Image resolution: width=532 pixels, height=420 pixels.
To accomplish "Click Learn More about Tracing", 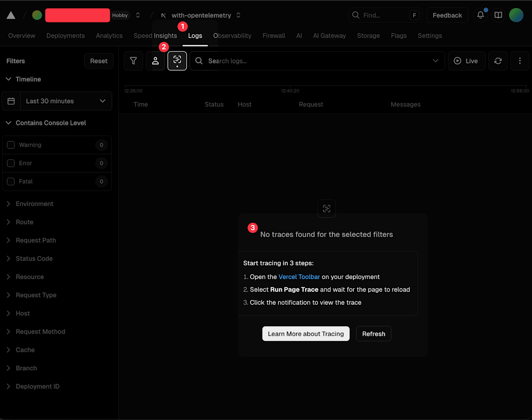I will [306, 334].
